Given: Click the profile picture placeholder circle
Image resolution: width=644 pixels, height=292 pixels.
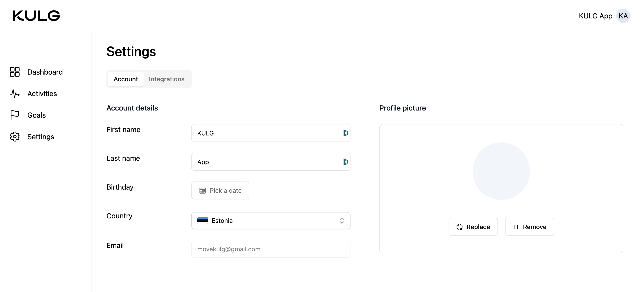Looking at the screenshot, I should click(501, 171).
